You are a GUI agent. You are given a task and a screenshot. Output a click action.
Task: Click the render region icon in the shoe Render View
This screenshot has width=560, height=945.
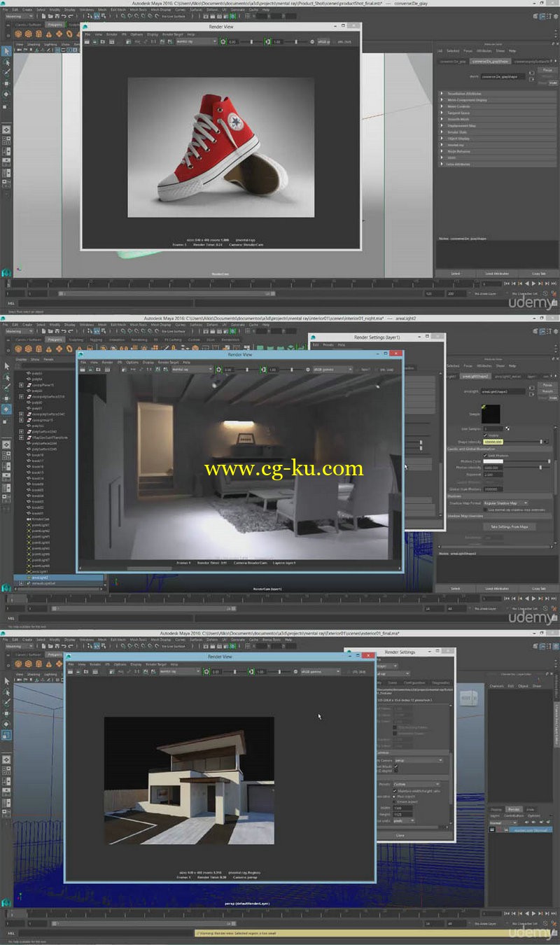click(96, 41)
